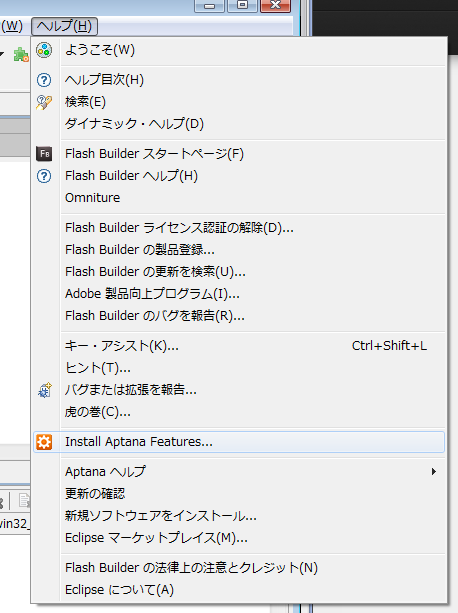458x613 pixels.
Task: Choose 新規ソフトウェアをインストール...
Action: pyautogui.click(x=239, y=516)
